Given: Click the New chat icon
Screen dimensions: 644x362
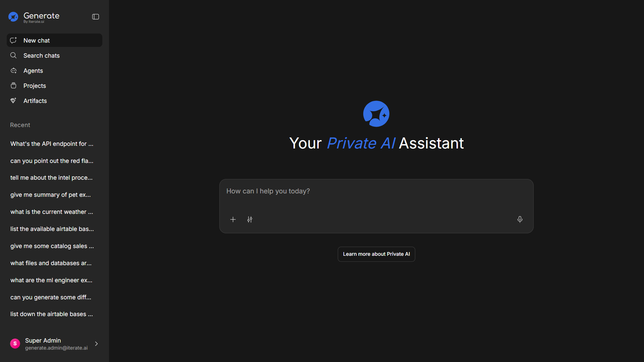Looking at the screenshot, I should 13,40.
